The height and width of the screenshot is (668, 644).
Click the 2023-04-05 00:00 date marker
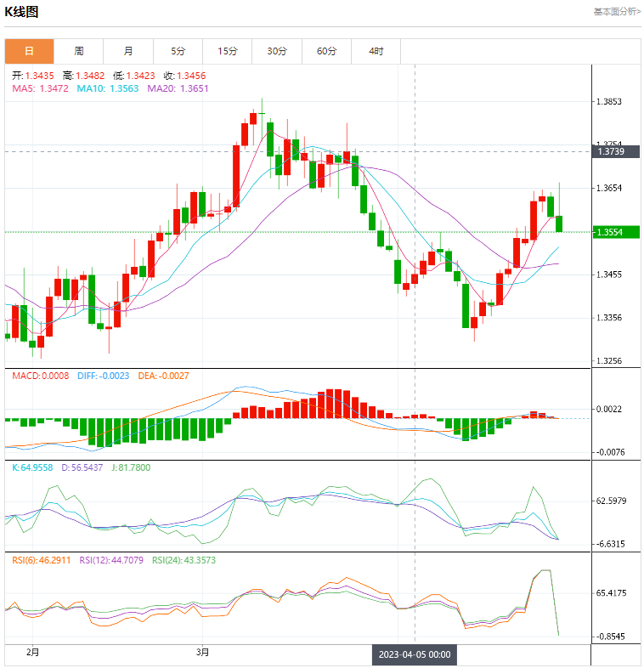415,654
